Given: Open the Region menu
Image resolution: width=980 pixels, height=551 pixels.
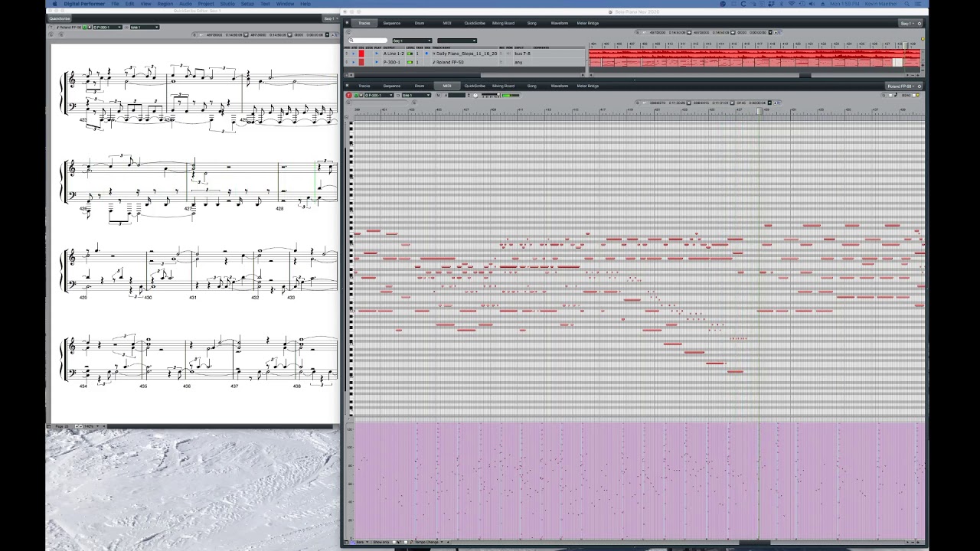Looking at the screenshot, I should (x=165, y=4).
